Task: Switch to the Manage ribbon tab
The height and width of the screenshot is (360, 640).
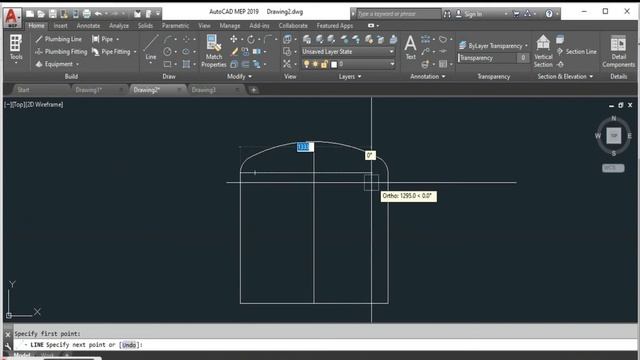Action: point(230,26)
